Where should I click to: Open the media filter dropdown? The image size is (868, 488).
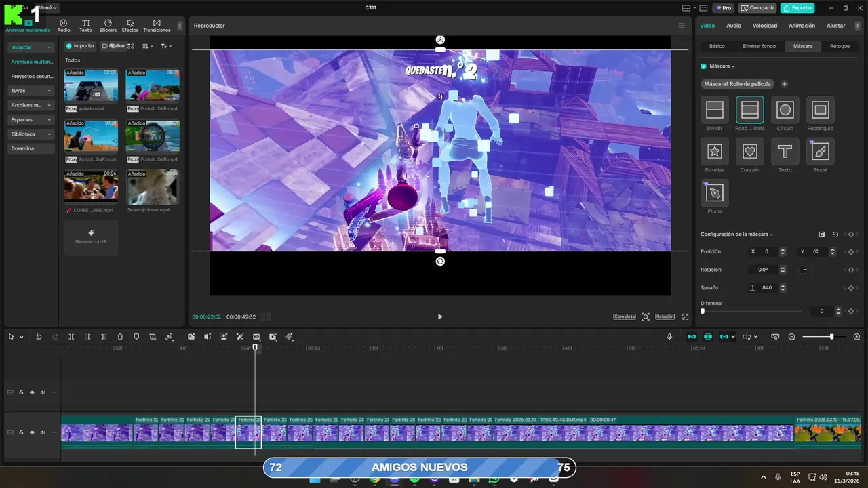point(167,46)
